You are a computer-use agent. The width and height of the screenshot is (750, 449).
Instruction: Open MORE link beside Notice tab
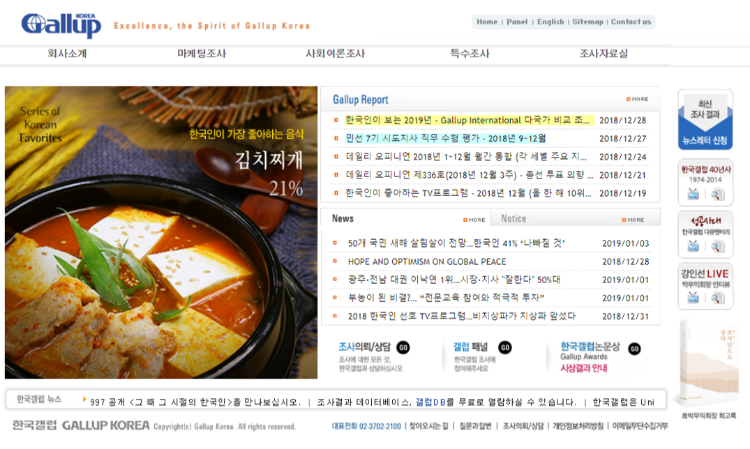(x=633, y=220)
